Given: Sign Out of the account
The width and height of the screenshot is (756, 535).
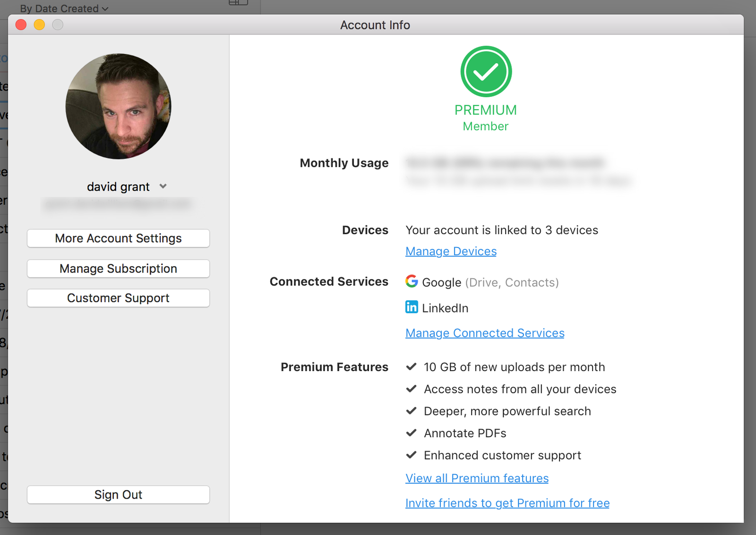Looking at the screenshot, I should (x=118, y=494).
